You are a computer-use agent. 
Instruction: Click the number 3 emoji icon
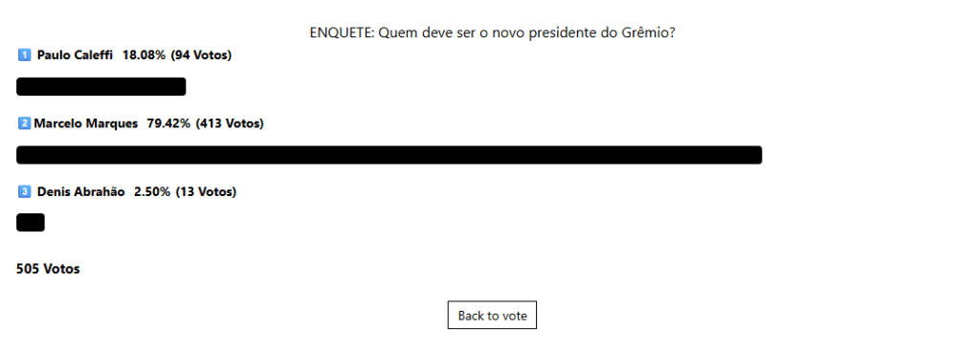(24, 191)
